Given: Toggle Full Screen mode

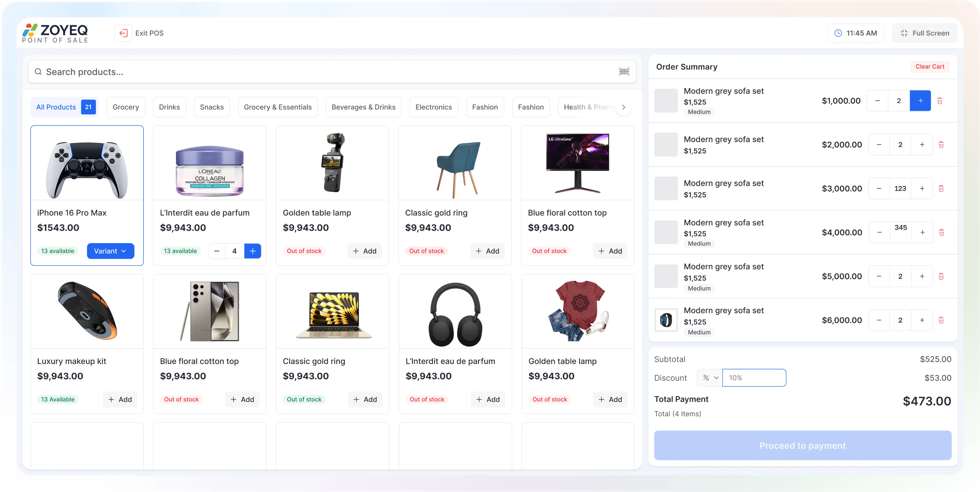Looking at the screenshot, I should [924, 33].
